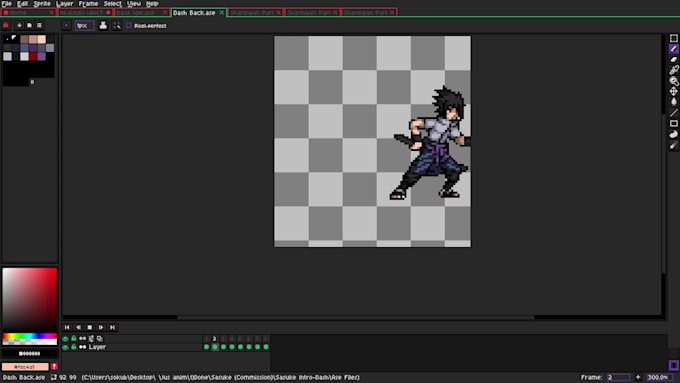The image size is (680, 383).
Task: Click the Frame number field in status bar
Action: click(618, 377)
